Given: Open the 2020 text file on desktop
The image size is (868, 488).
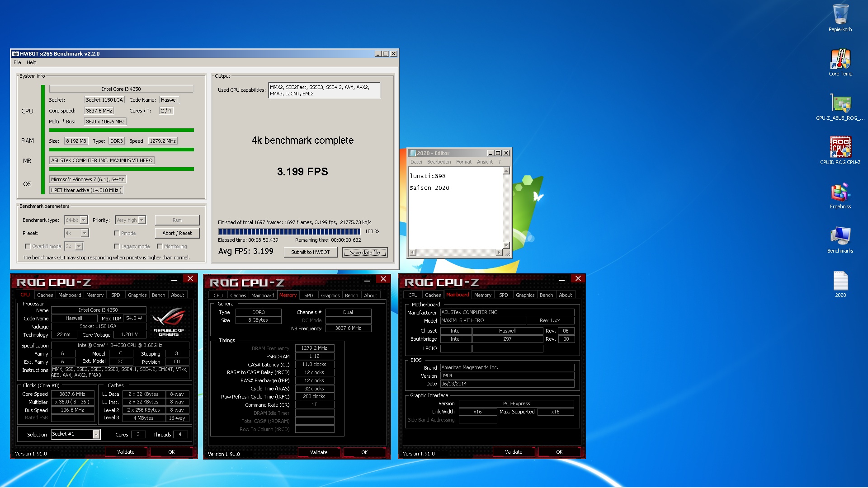Looking at the screenshot, I should [x=840, y=284].
